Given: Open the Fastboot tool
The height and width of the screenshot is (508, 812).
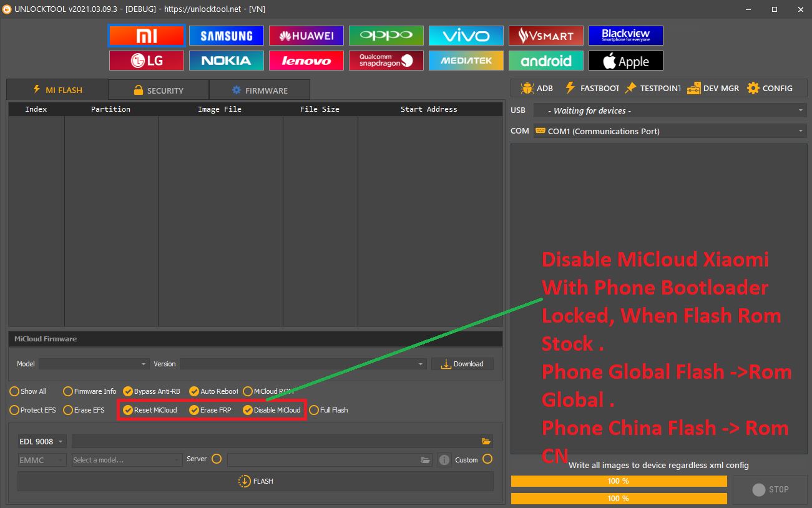Looking at the screenshot, I should click(592, 88).
